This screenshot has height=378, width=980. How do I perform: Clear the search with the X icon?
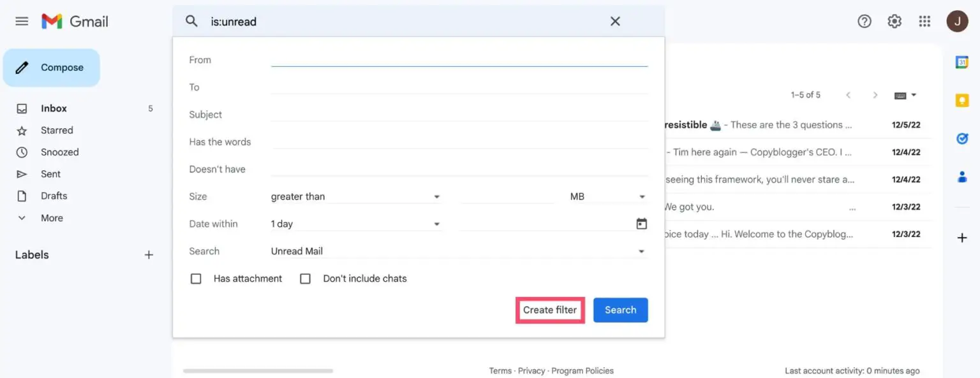click(615, 22)
